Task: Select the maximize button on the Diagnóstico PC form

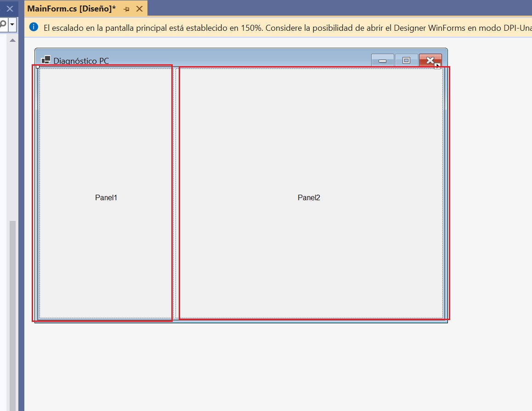Action: 407,60
